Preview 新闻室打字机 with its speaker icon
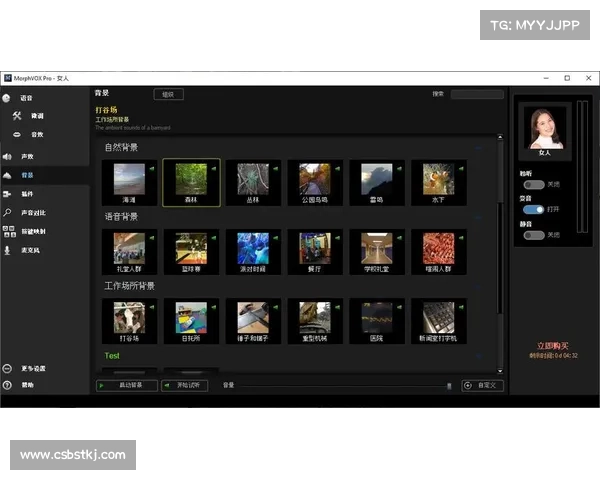The width and height of the screenshot is (600, 480). pyautogui.click(x=461, y=307)
